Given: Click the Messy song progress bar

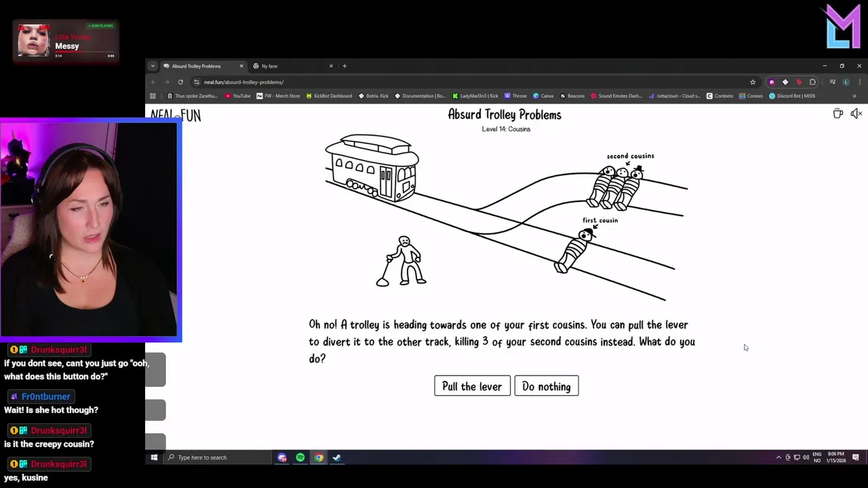Looking at the screenshot, I should 84,52.
